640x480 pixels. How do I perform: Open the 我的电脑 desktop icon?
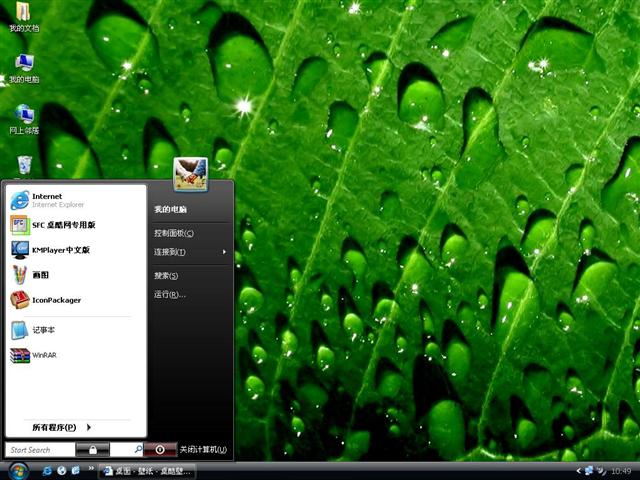pos(24,68)
